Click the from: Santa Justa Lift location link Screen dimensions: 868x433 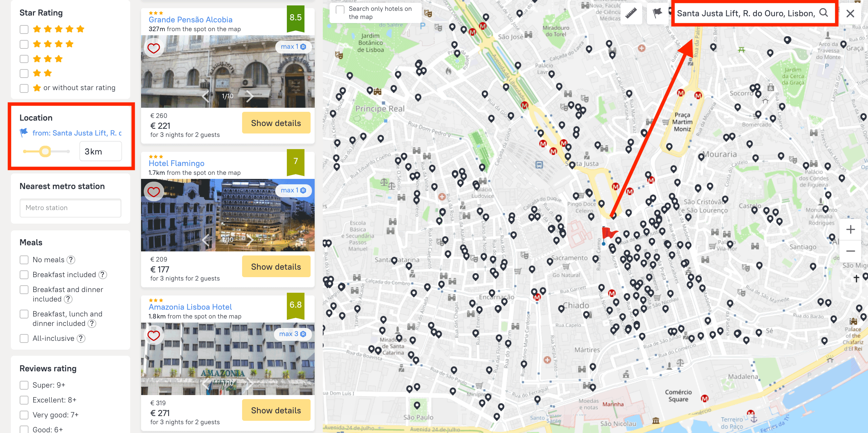77,133
